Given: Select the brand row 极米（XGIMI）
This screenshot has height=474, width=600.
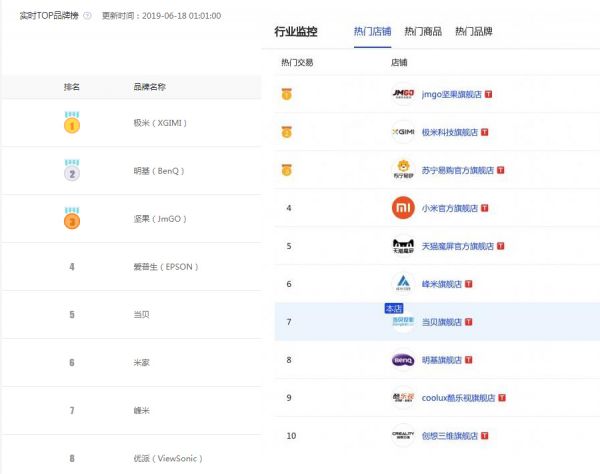Looking at the screenshot, I should pos(132,123).
